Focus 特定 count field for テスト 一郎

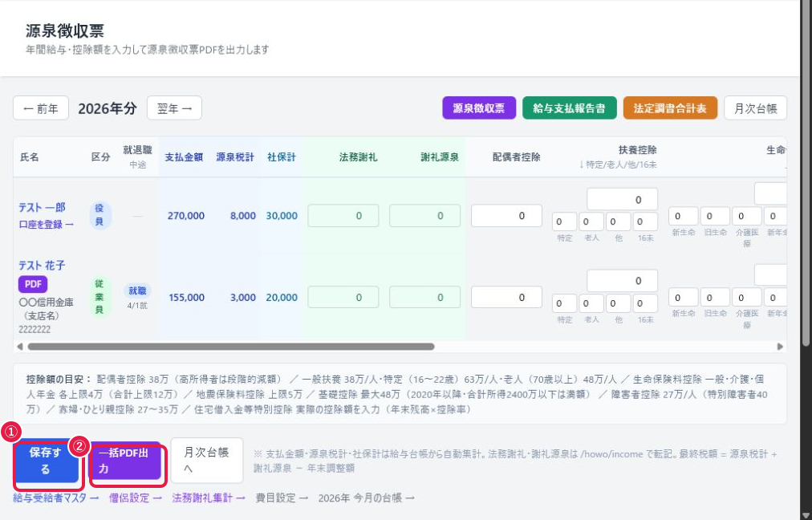point(564,221)
